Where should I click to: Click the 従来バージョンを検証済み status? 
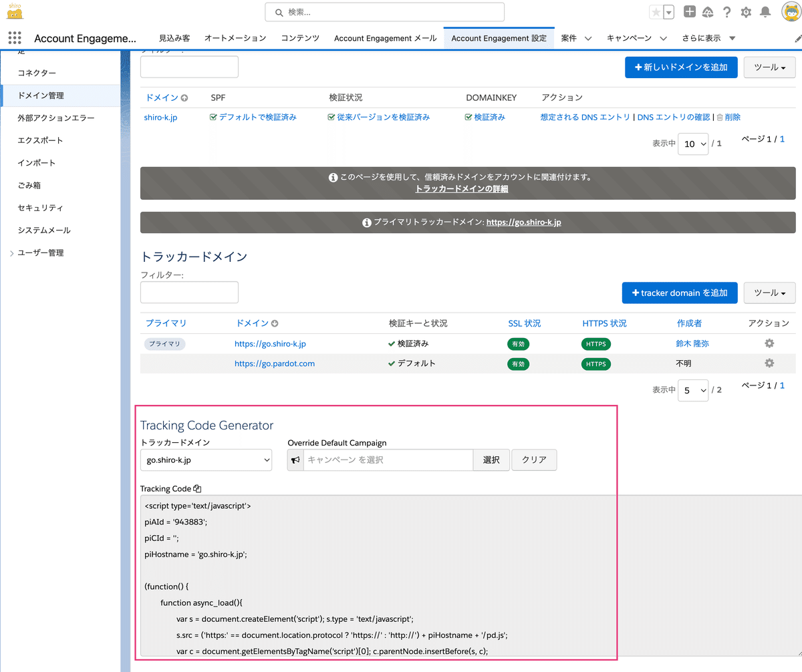point(378,117)
